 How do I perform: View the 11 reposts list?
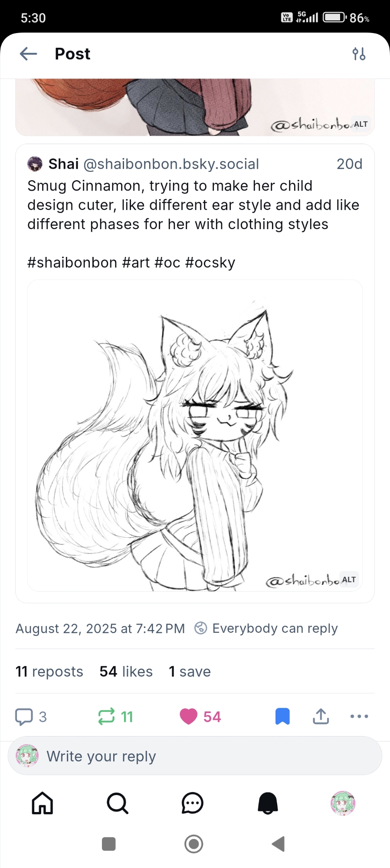(49, 671)
